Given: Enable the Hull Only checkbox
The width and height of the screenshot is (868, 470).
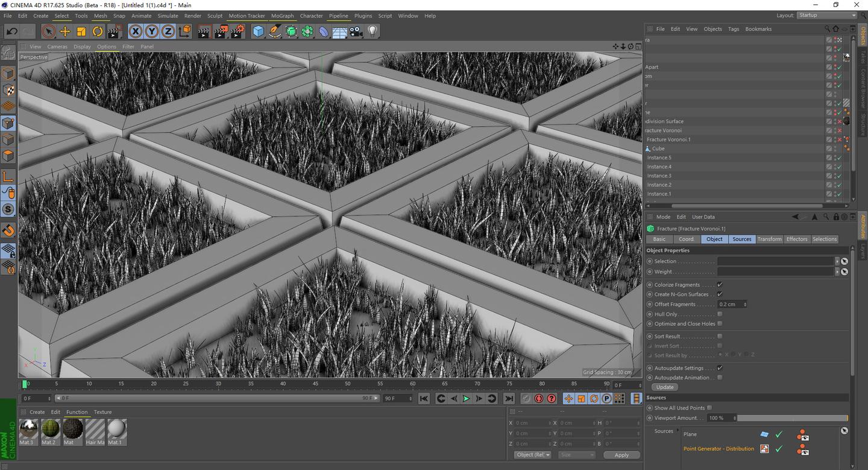Looking at the screenshot, I should [x=720, y=314].
